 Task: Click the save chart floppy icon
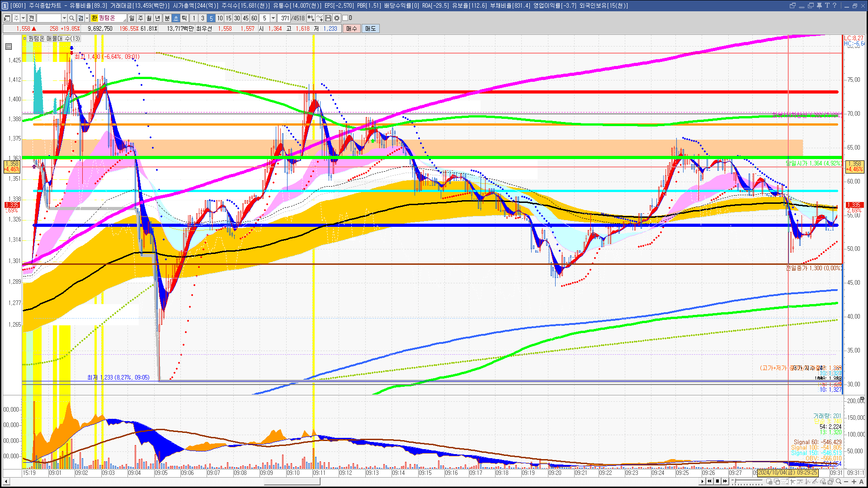328,18
